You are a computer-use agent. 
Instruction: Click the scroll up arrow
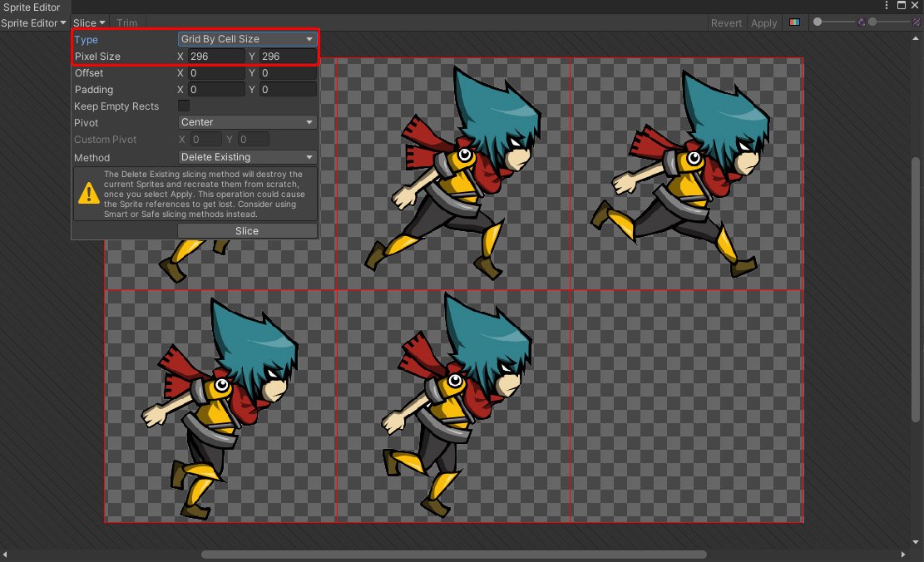tap(915, 39)
